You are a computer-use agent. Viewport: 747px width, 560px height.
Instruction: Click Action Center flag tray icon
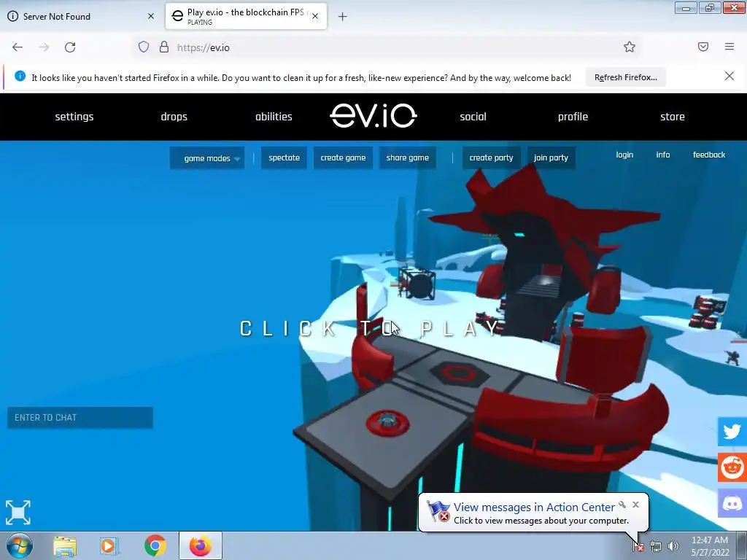coord(638,547)
